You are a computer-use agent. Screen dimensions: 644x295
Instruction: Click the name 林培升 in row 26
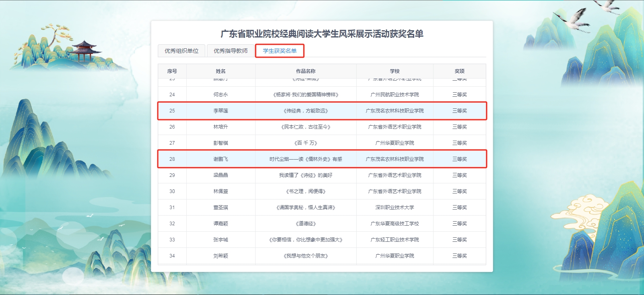coord(221,127)
